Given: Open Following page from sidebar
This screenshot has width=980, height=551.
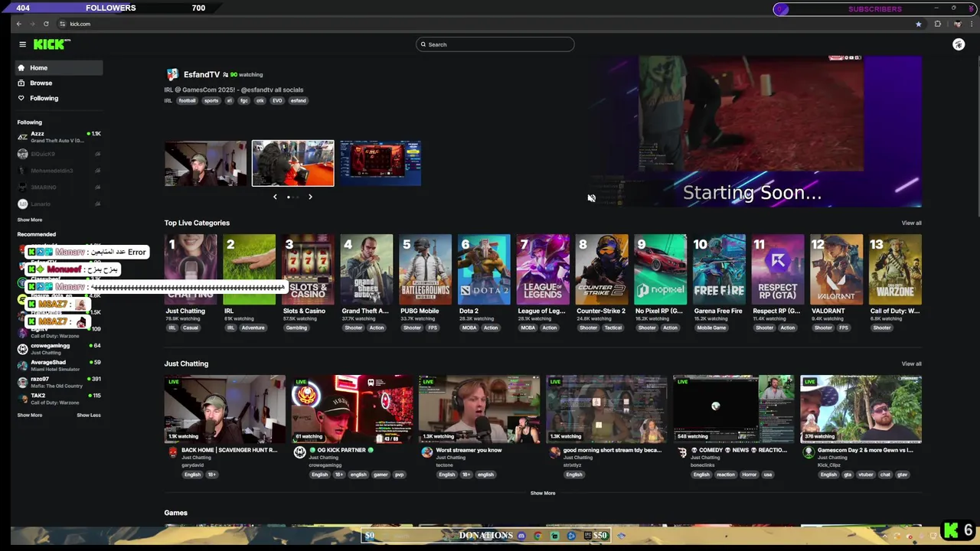Looking at the screenshot, I should pyautogui.click(x=59, y=98).
